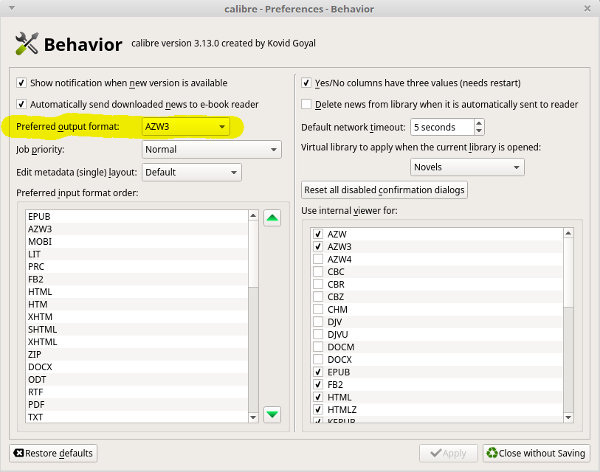
Task: Click input format list scrollbar up arrow
Action: pos(253,216)
